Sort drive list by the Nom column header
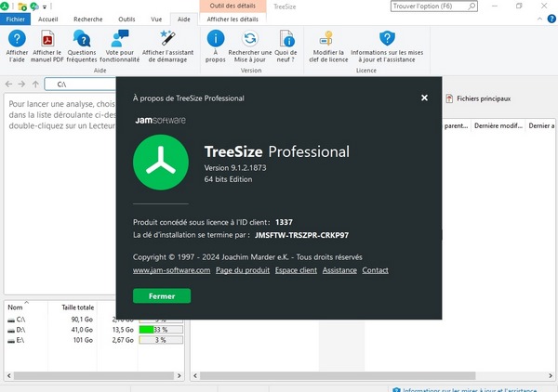 coord(15,307)
